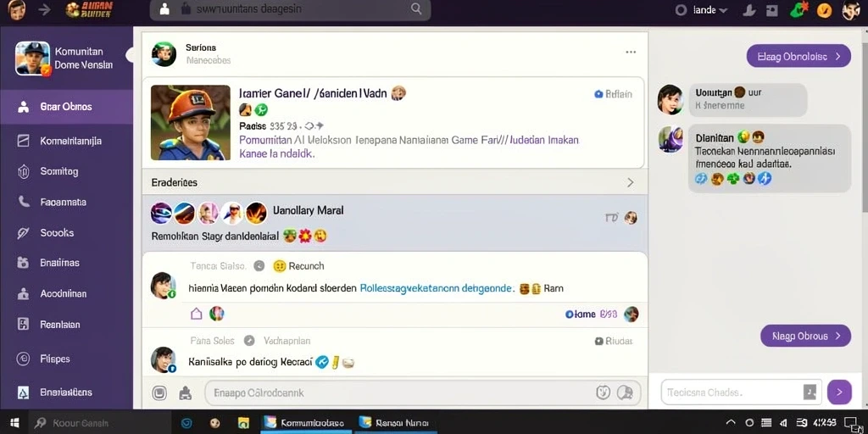Click the magnifier search icon
868x434 pixels.
coord(416,8)
